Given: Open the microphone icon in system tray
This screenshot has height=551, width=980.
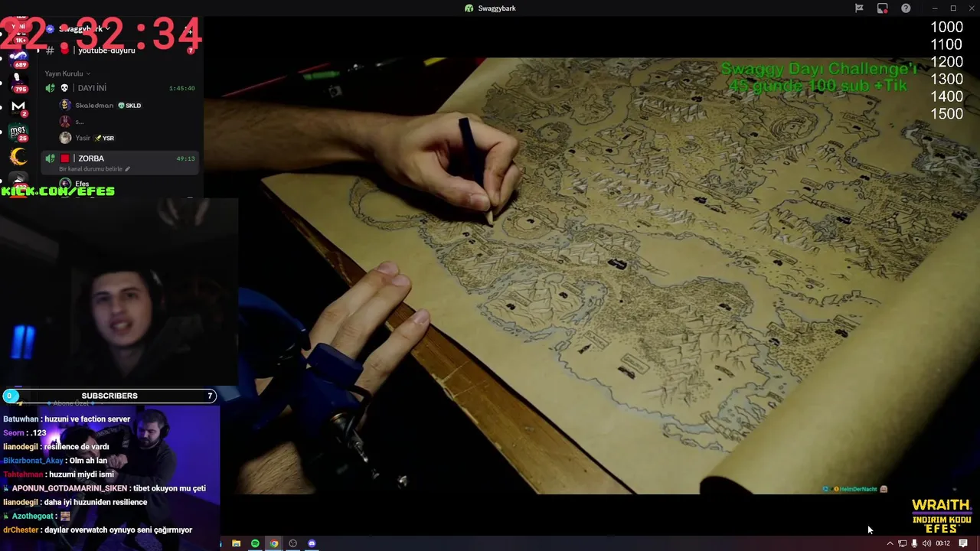Looking at the screenshot, I should click(914, 543).
